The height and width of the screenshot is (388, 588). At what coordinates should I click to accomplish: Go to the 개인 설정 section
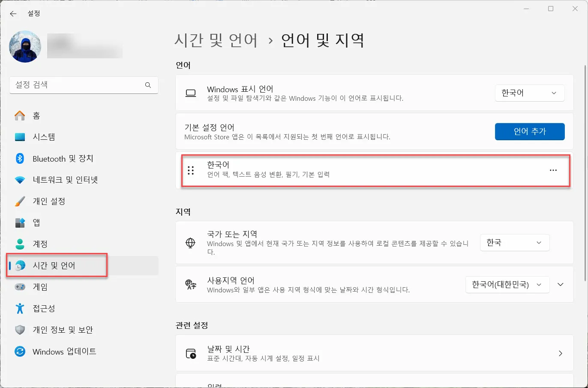point(51,201)
